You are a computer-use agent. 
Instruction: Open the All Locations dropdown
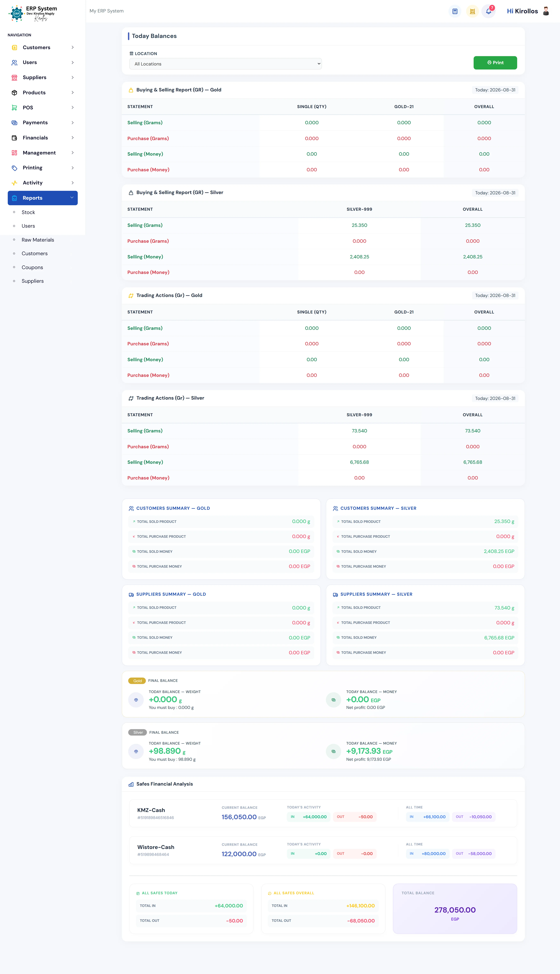point(225,64)
